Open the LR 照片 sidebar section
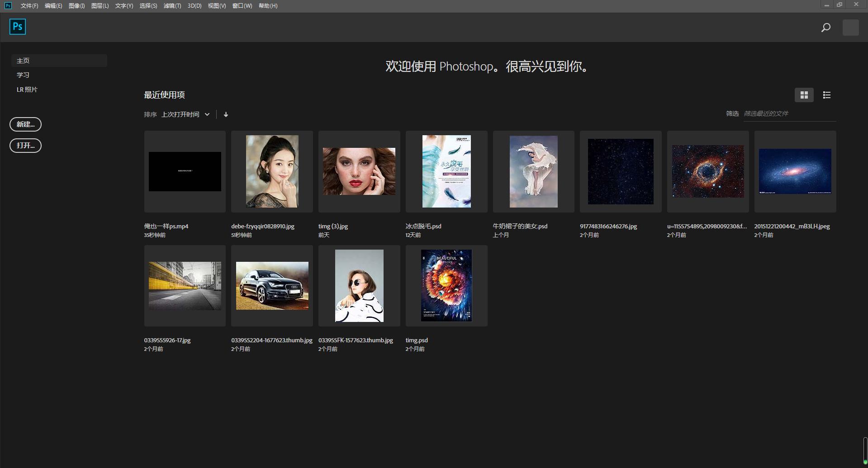The width and height of the screenshot is (868, 468). coord(27,89)
